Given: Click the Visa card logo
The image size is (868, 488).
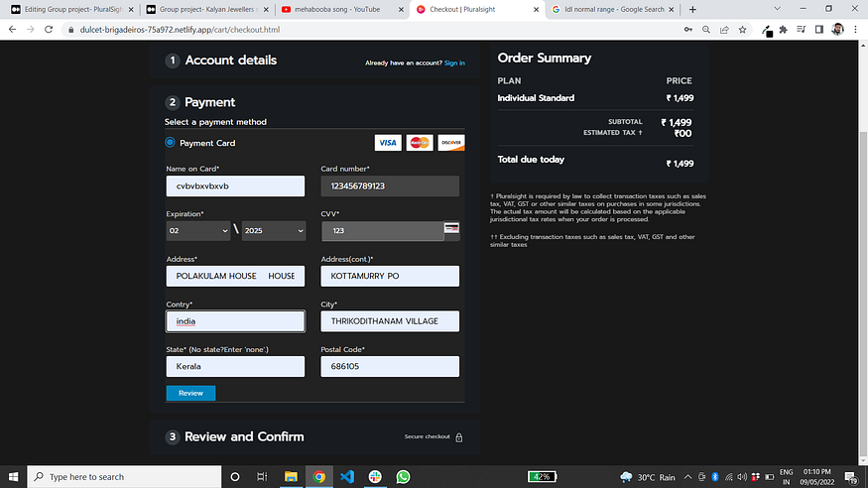Looking at the screenshot, I should click(x=388, y=143).
